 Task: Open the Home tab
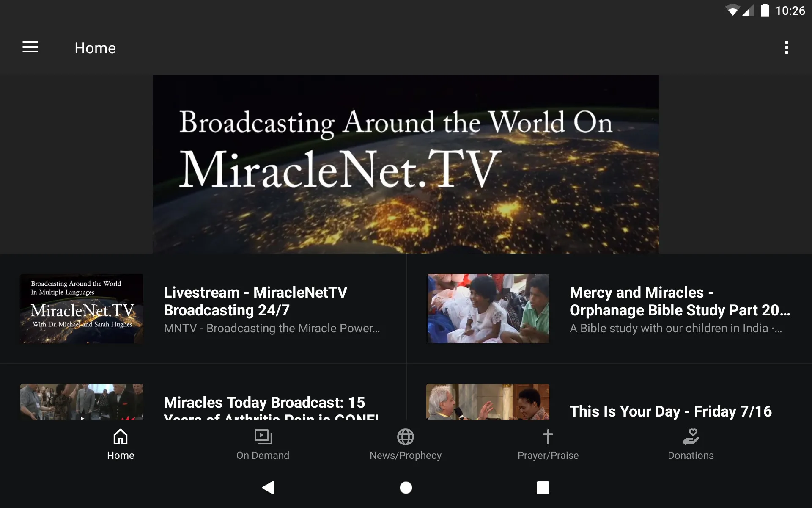click(121, 444)
